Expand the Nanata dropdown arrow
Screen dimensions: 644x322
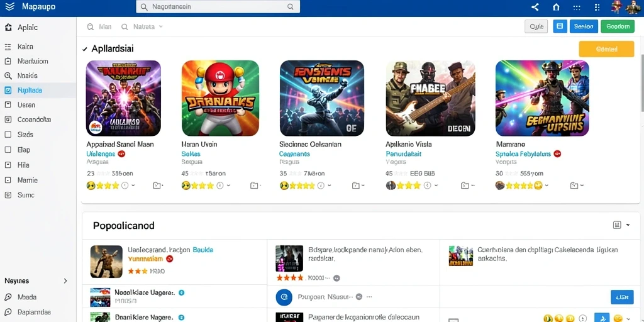point(160,26)
